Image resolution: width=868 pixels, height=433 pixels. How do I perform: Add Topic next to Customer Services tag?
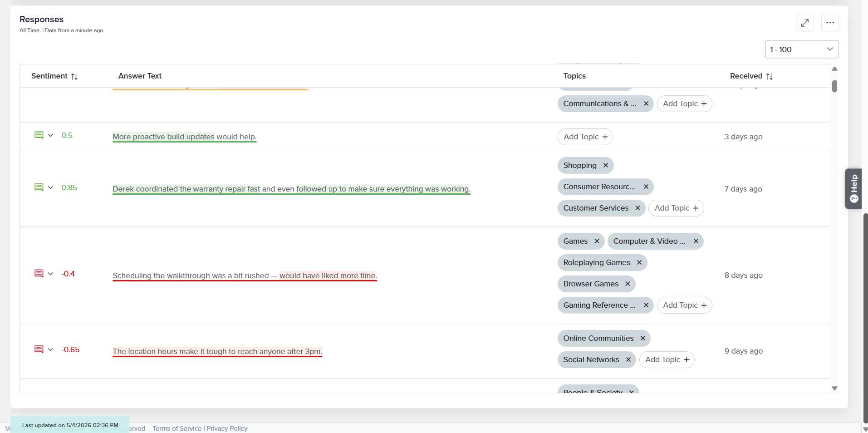pyautogui.click(x=676, y=208)
